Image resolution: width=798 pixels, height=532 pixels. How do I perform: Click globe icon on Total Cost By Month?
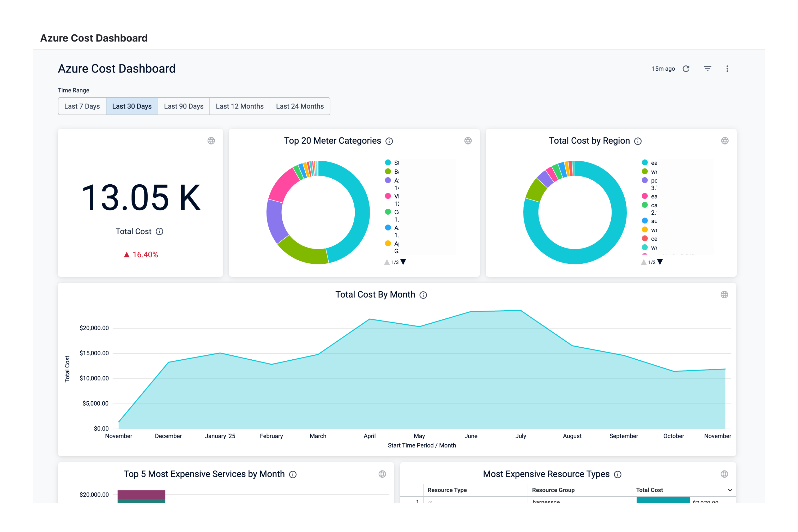[x=724, y=294]
